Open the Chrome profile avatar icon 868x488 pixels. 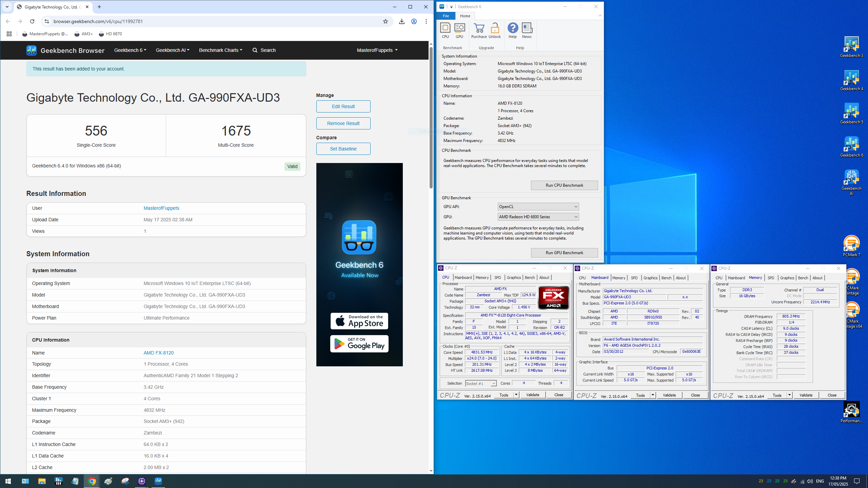(x=414, y=21)
